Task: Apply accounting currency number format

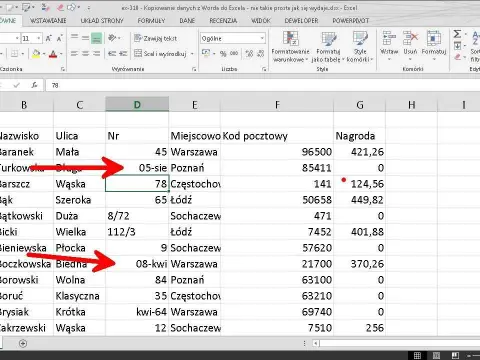Action: (x=206, y=53)
